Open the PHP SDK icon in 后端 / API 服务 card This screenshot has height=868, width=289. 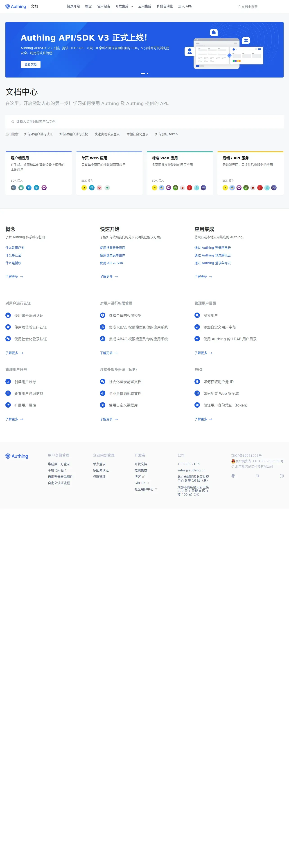pyautogui.click(x=274, y=188)
